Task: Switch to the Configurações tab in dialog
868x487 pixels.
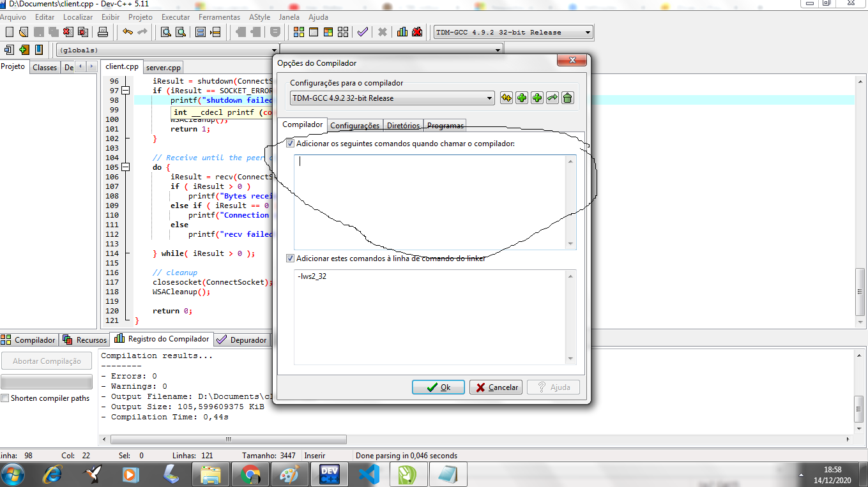Action: coord(355,126)
